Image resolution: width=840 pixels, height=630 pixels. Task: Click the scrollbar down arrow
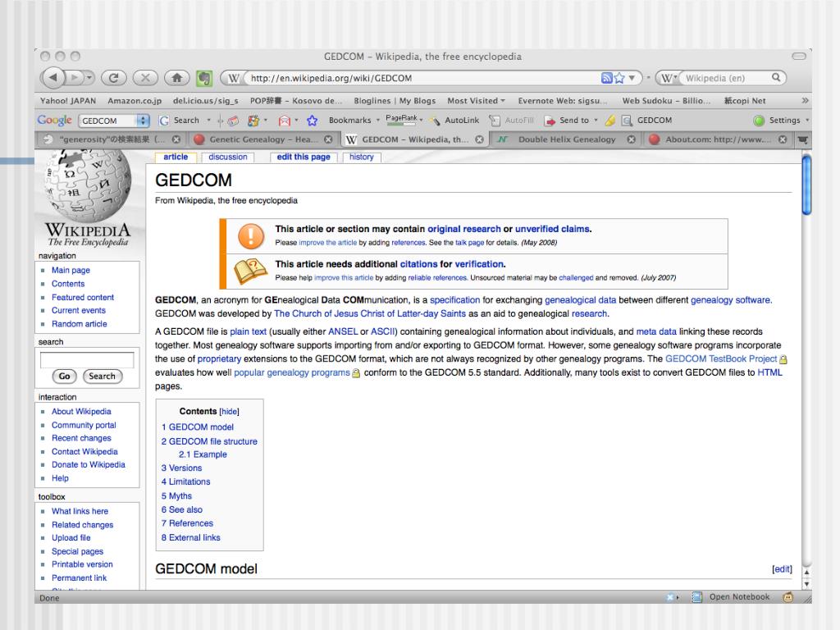[x=807, y=584]
